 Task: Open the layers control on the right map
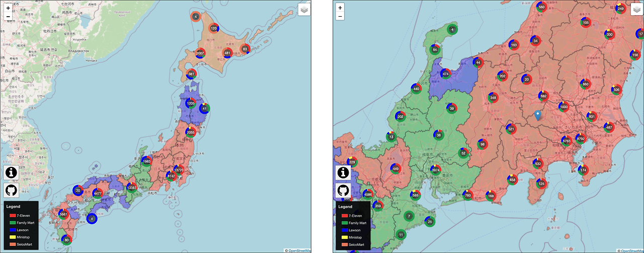click(x=637, y=10)
